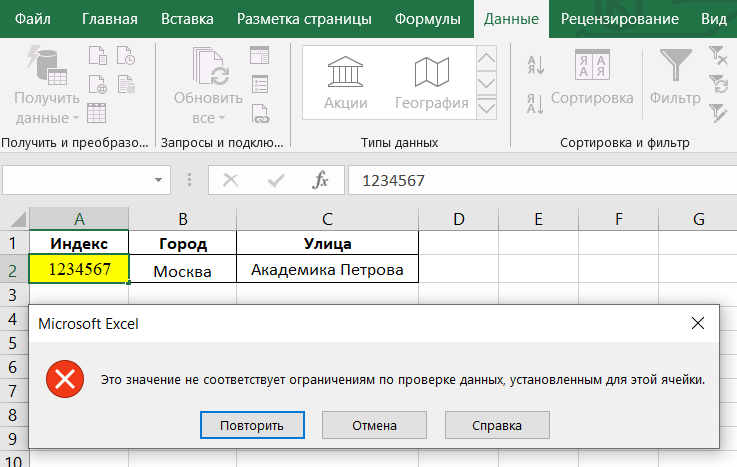737x467 pixels.
Task: Select column C header
Action: 327,219
